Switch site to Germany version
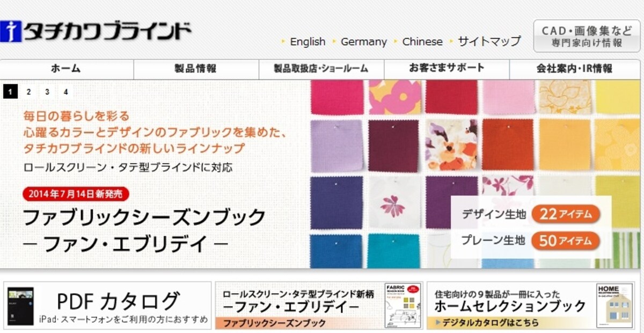 [x=363, y=41]
